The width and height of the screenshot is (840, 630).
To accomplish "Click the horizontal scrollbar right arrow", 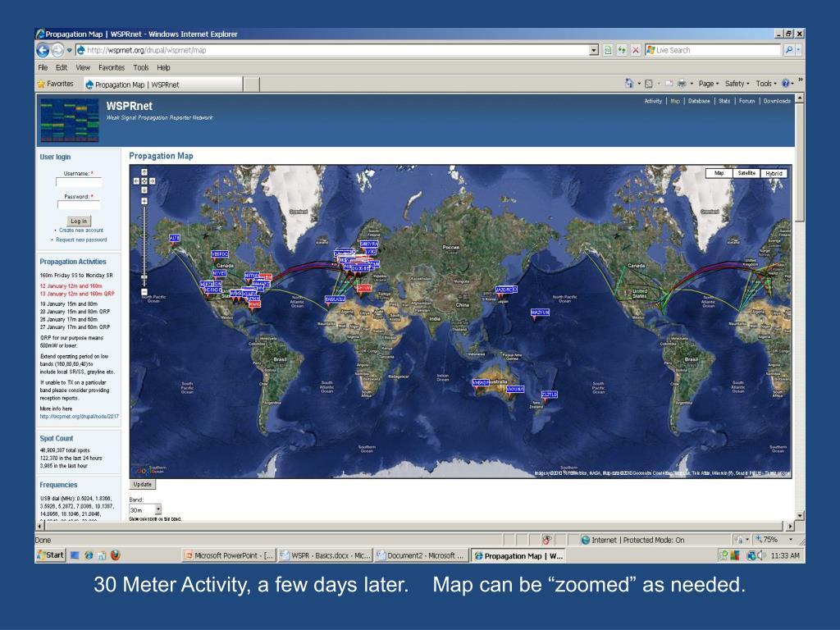I will click(790, 526).
